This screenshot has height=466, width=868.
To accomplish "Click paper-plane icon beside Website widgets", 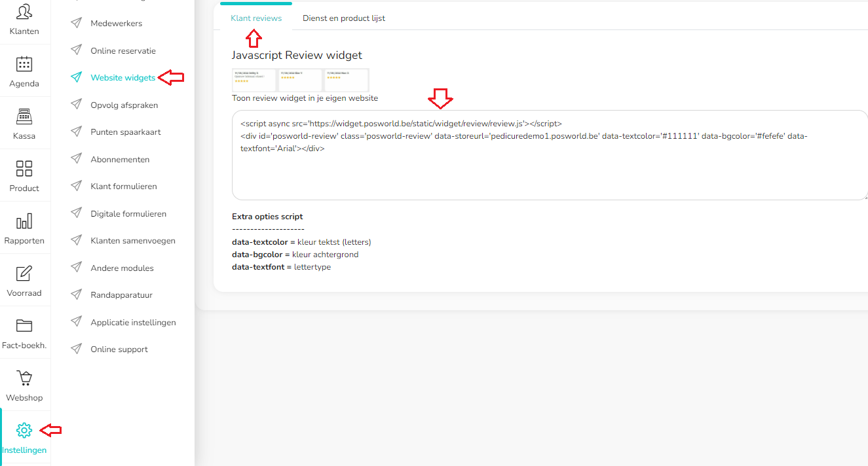I will (77, 77).
